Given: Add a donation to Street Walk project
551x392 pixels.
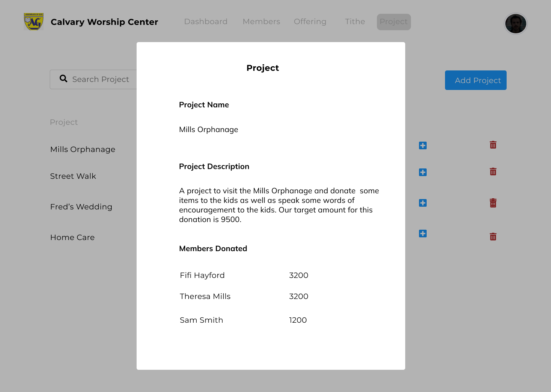Looking at the screenshot, I should [422, 172].
